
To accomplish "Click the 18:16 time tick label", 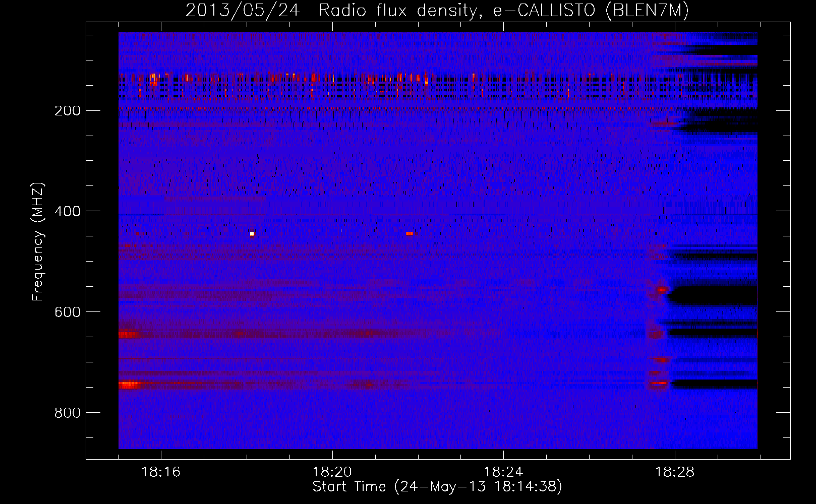I will tap(161, 472).
